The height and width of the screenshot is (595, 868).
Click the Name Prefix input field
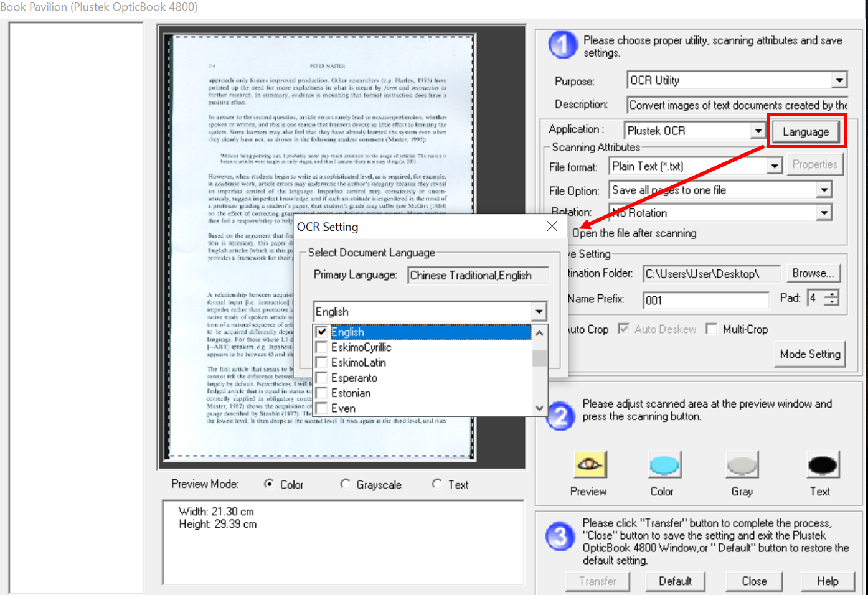[x=705, y=300]
